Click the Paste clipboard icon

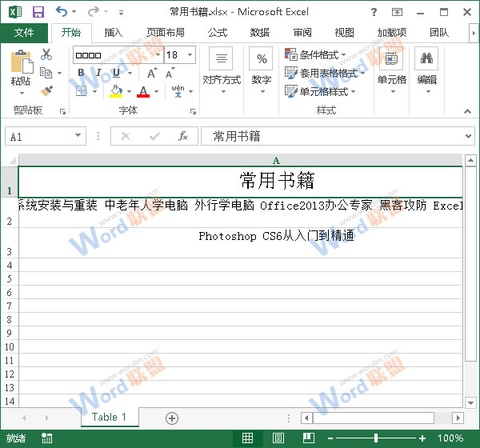[21, 62]
